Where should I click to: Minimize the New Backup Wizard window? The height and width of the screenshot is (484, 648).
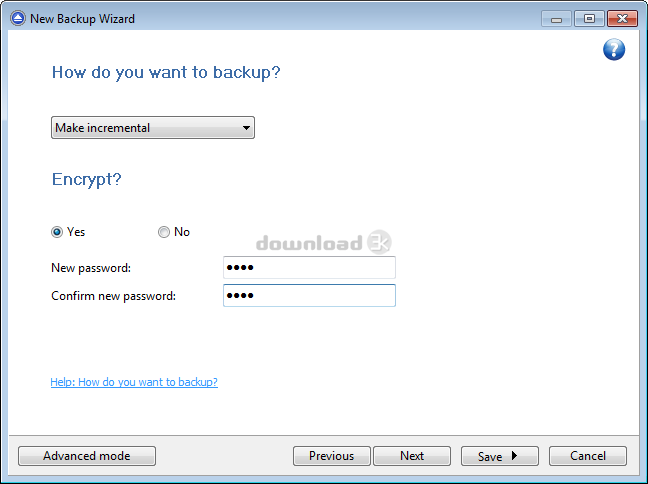point(556,19)
